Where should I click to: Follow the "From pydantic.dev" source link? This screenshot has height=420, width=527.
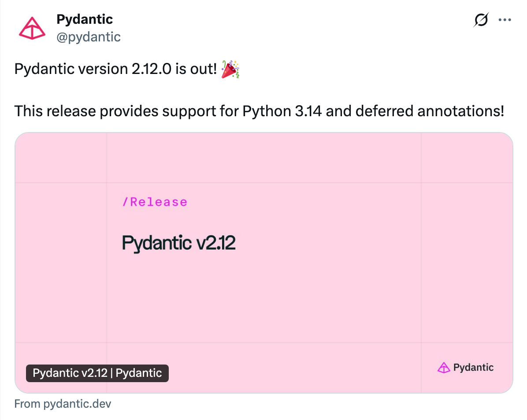pos(63,404)
